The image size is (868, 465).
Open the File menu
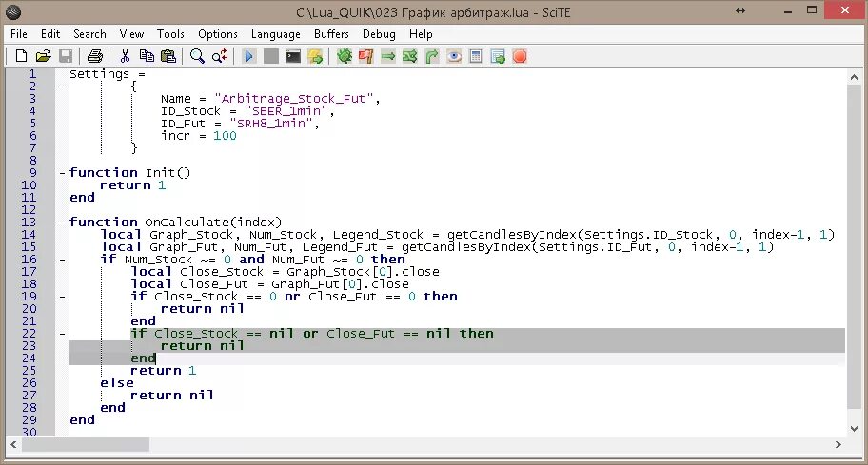(19, 33)
